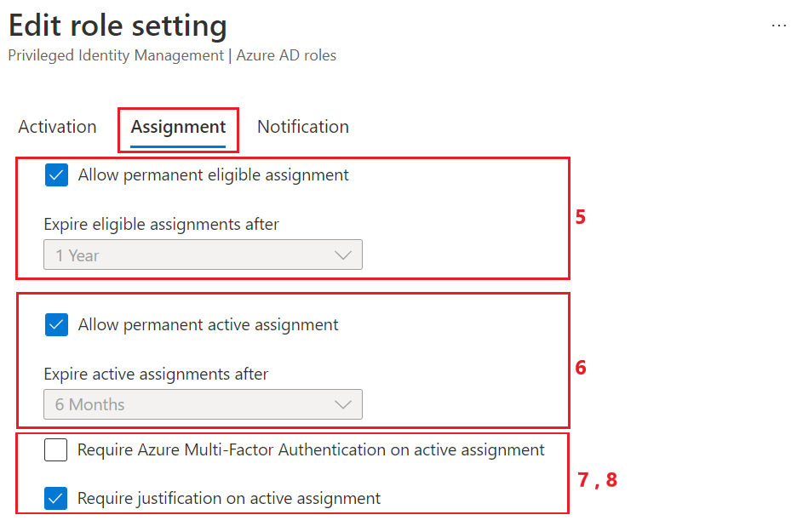Click the Multi-Factor Authentication requirement label text

click(311, 450)
